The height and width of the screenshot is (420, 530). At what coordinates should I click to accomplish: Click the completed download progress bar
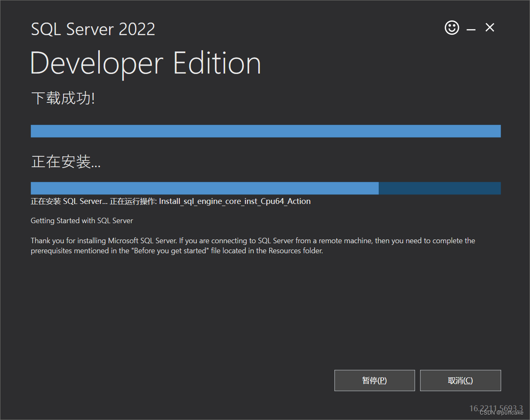[266, 131]
